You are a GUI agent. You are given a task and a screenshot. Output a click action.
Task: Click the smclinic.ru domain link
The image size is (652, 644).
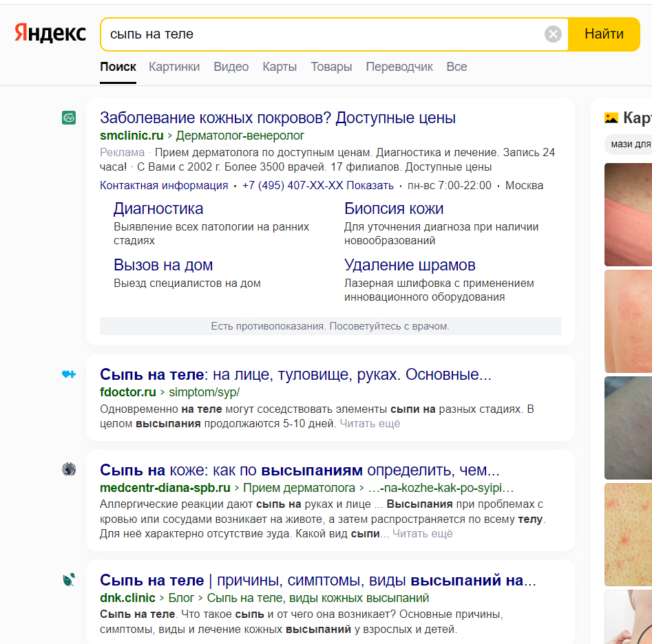132,136
